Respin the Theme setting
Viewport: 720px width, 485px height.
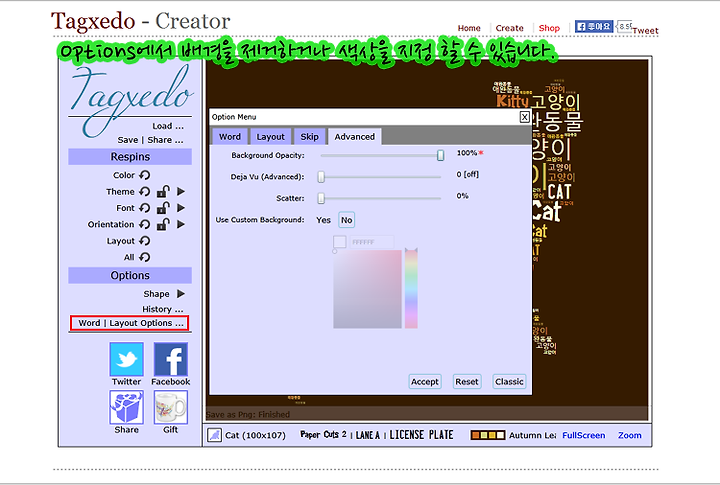click(x=145, y=192)
